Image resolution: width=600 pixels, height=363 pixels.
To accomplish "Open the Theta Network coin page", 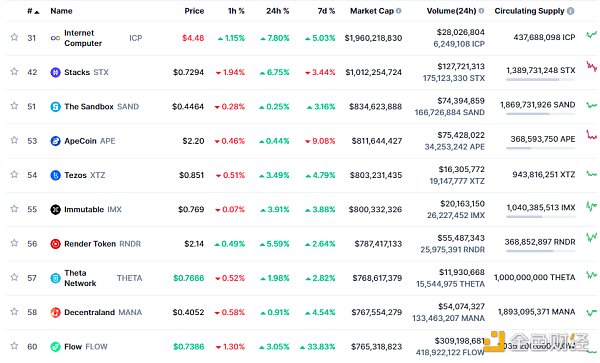I will pyautogui.click(x=80, y=278).
